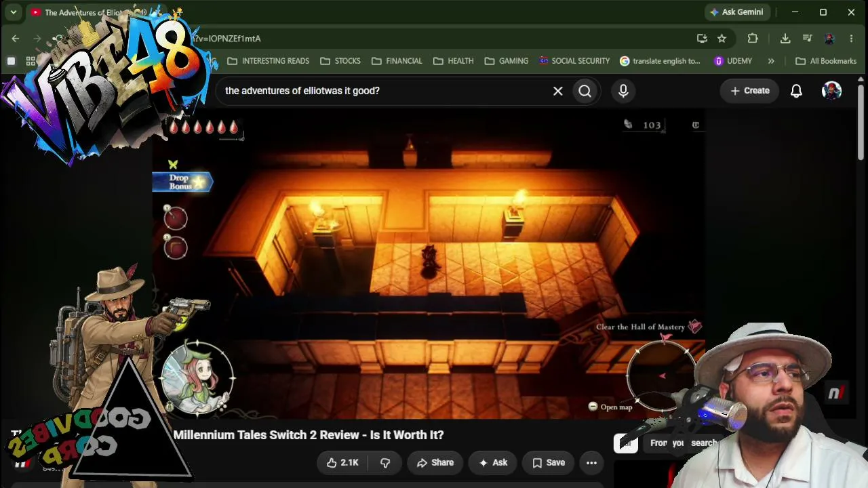Viewport: 868px width, 488px height.
Task: Click the address bar URL text
Action: [228, 39]
